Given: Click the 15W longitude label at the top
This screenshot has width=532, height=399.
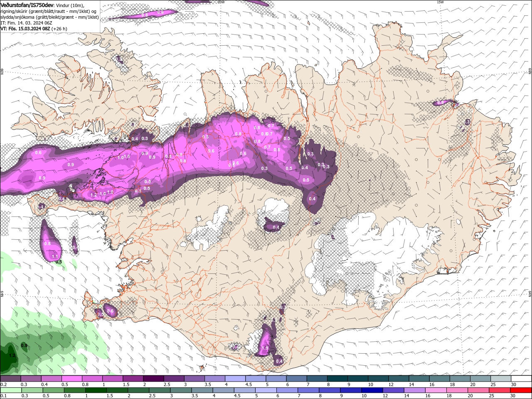Looking at the screenshot, I should [440, 2].
